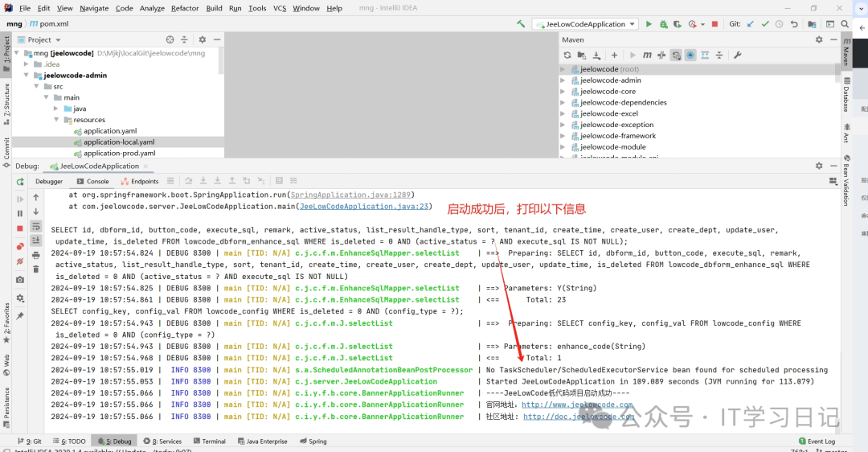Screen dimensions: 868x452
Task: Toggle Show Dependencies in Maven toolbar
Action: tap(705, 55)
